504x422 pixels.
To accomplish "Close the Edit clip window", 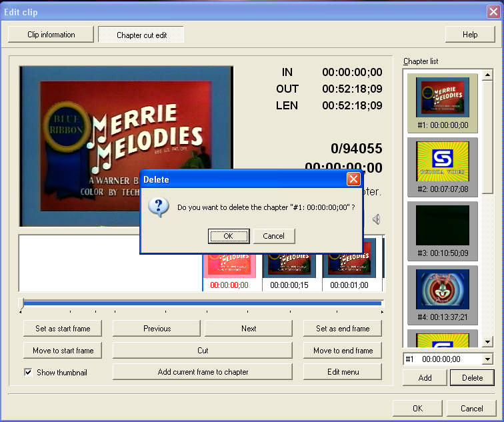I will coord(493,12).
